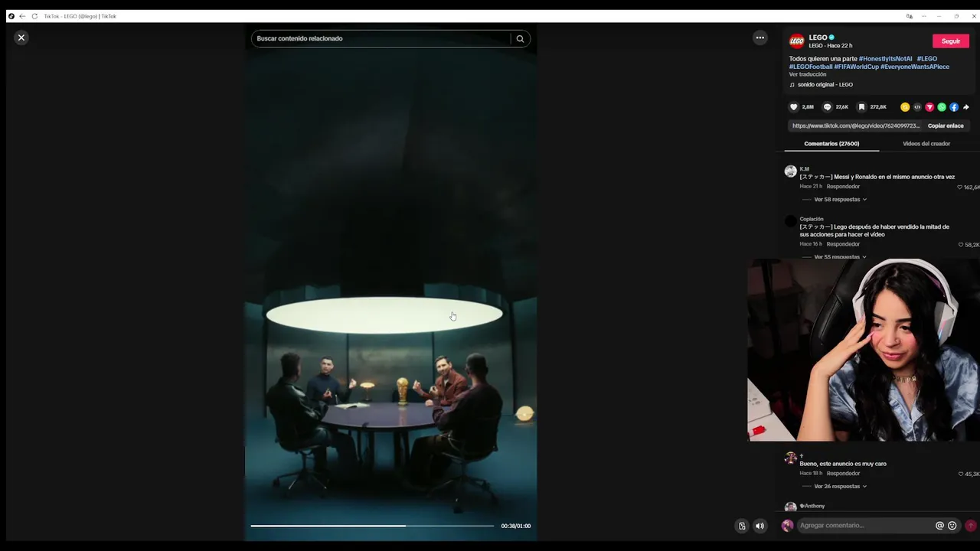Focus the 'Buscar contenido relacionado' search field

pos(381,39)
